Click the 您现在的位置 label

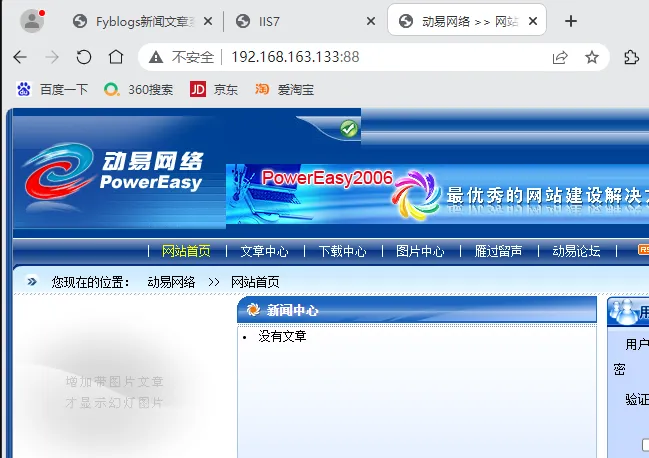[x=90, y=282]
